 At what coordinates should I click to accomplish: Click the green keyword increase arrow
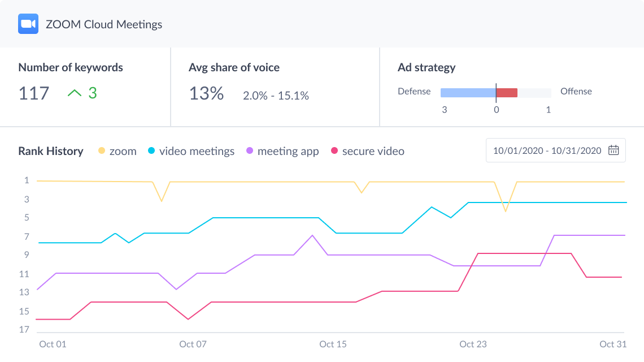pyautogui.click(x=75, y=93)
